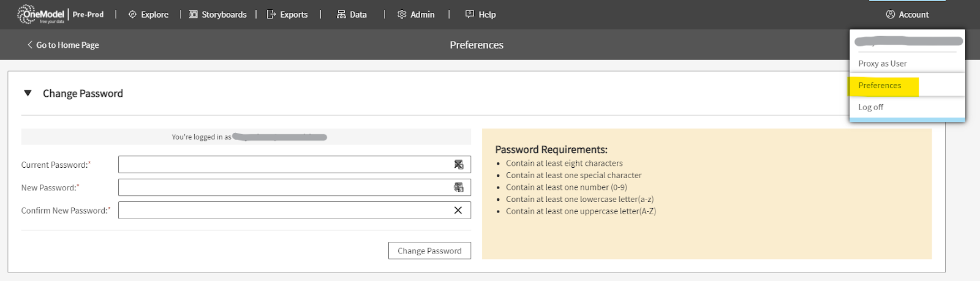980x281 pixels.
Task: Click the Account user icon
Action: click(891, 14)
